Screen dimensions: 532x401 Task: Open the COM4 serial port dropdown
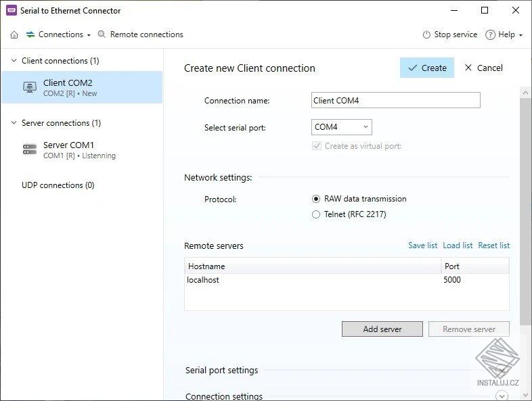click(x=342, y=126)
